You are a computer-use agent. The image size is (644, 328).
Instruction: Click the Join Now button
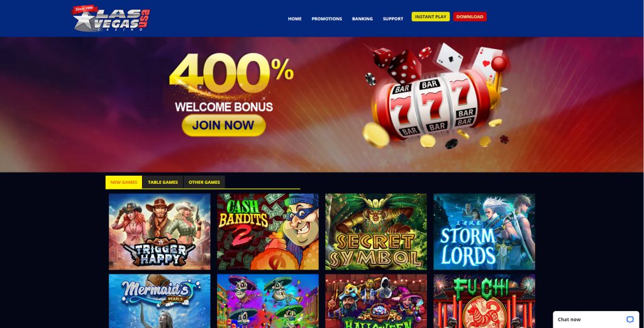pos(223,125)
